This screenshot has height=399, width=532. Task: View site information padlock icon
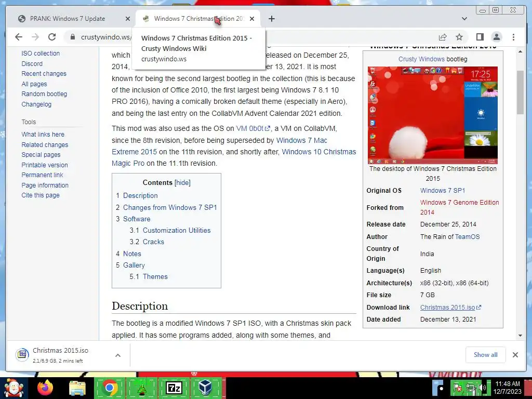(72, 37)
